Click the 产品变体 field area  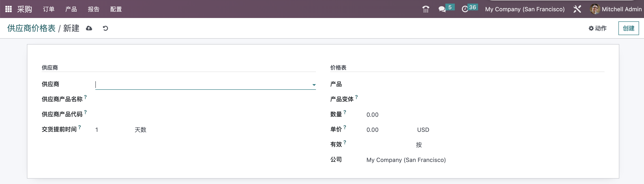[x=485, y=99]
